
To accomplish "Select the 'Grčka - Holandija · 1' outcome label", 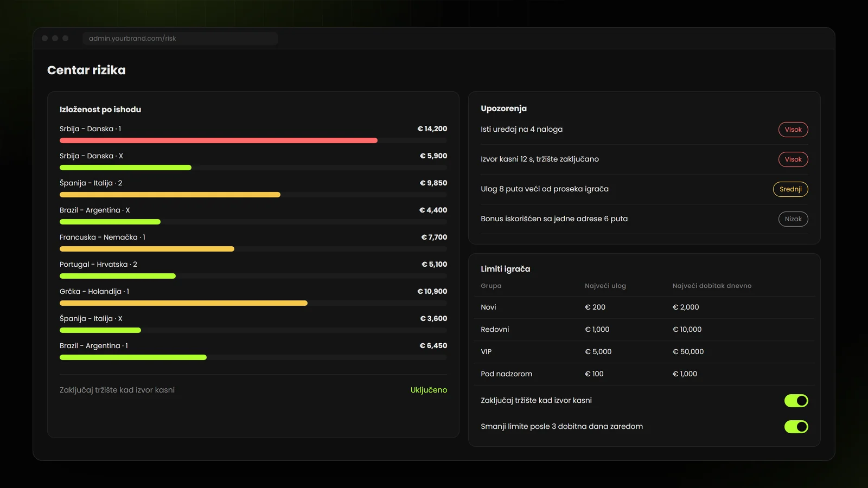I will coord(94,292).
